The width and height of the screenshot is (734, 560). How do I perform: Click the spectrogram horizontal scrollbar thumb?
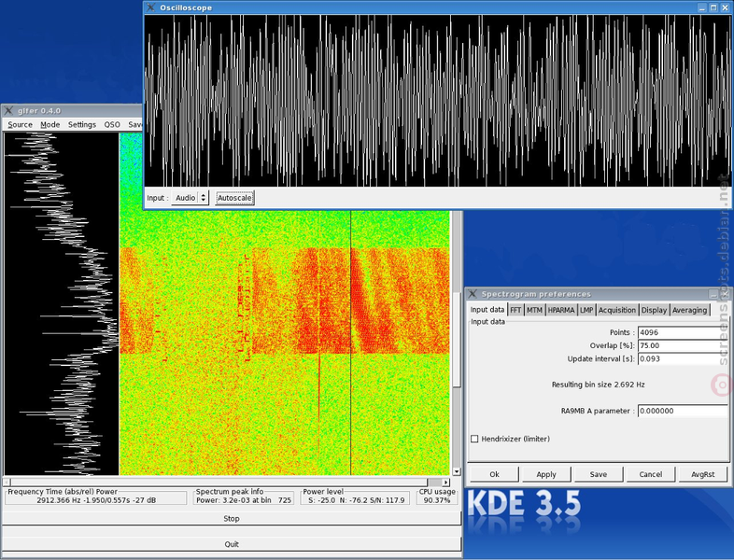[219, 482]
